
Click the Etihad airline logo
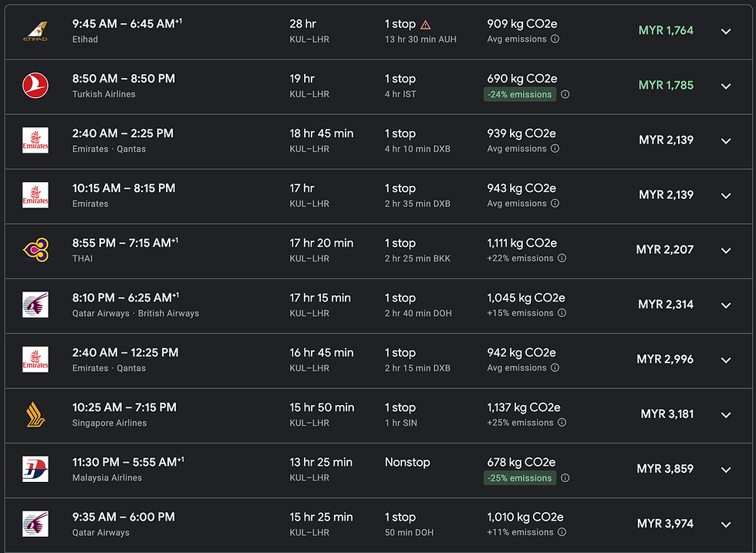(35, 32)
